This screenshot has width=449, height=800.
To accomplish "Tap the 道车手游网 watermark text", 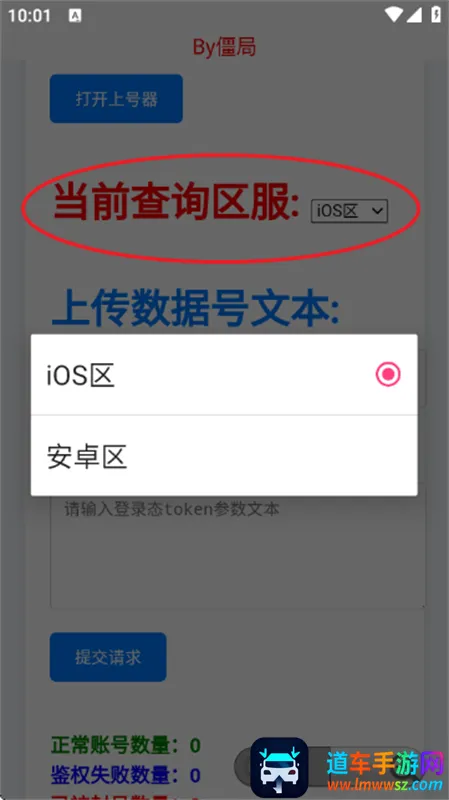I will (x=385, y=763).
